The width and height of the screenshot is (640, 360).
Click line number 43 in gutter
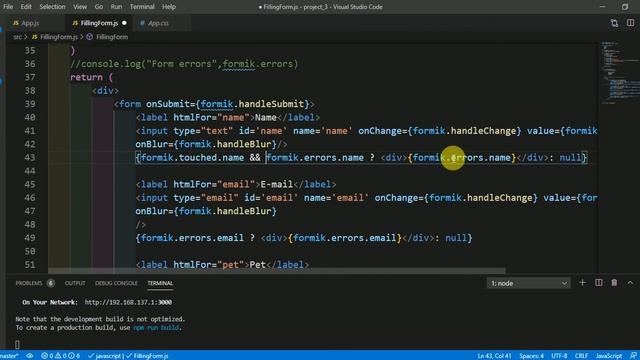pyautogui.click(x=30, y=158)
